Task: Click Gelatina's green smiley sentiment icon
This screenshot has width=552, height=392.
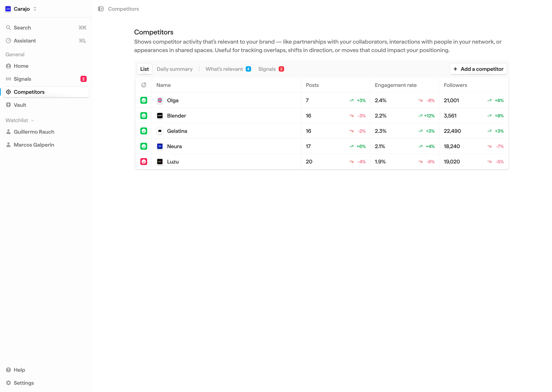Action: click(x=144, y=131)
